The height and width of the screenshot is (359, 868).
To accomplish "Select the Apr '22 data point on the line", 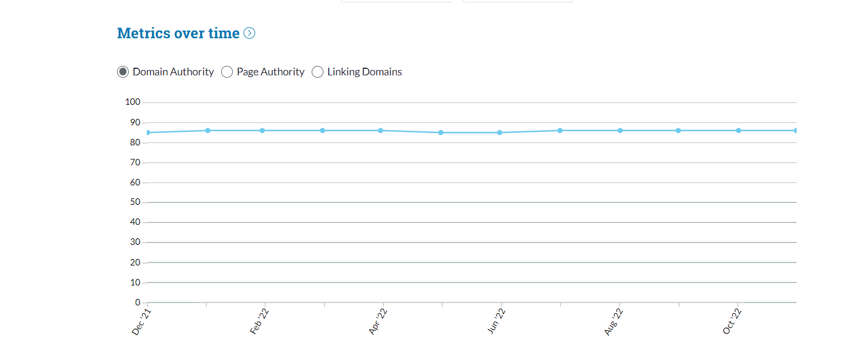I will coord(380,130).
